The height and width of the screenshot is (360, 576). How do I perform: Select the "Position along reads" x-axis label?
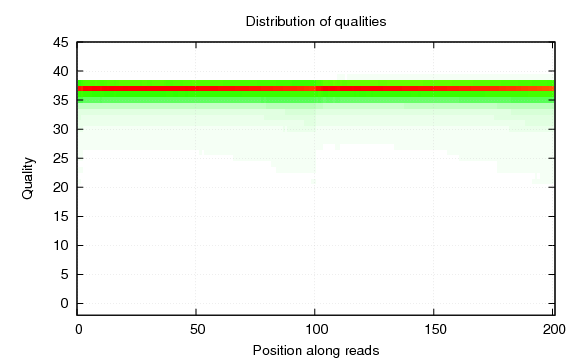316,350
